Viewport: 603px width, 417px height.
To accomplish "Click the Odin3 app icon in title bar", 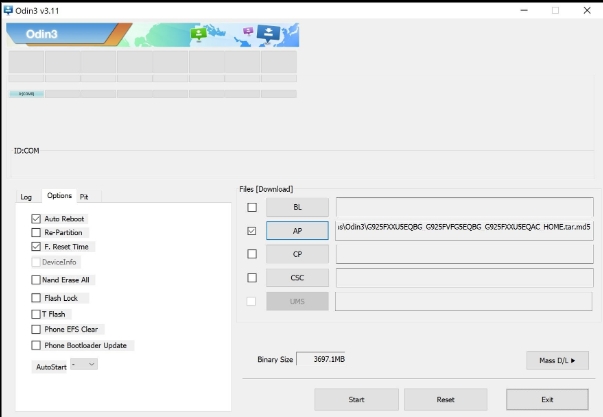I will coord(8,10).
